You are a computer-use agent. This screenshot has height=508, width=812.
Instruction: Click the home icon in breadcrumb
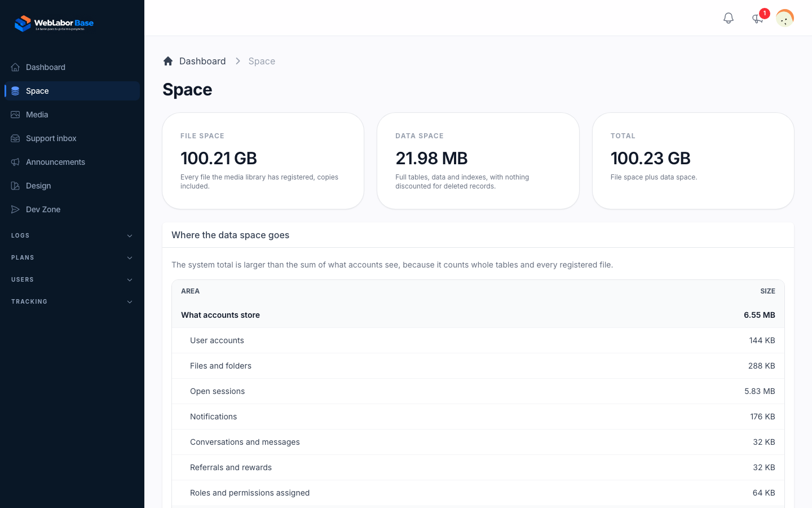tap(168, 61)
